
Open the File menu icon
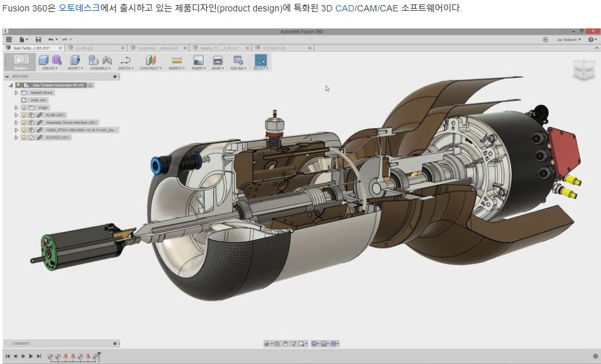[23, 39]
